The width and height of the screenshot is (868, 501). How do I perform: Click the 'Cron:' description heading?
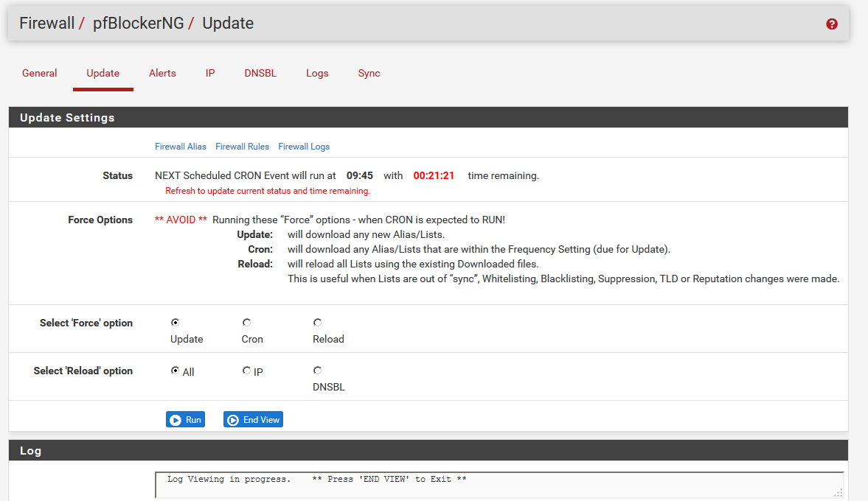(x=260, y=249)
